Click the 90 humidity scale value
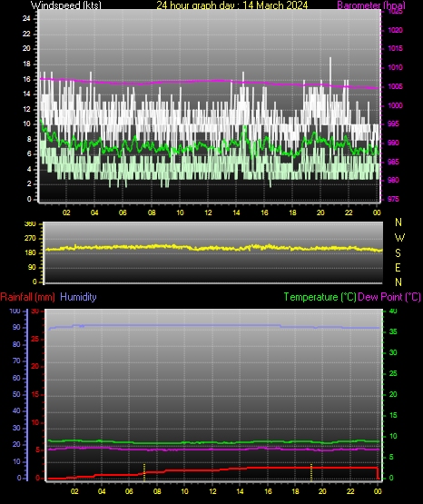 click(16, 327)
